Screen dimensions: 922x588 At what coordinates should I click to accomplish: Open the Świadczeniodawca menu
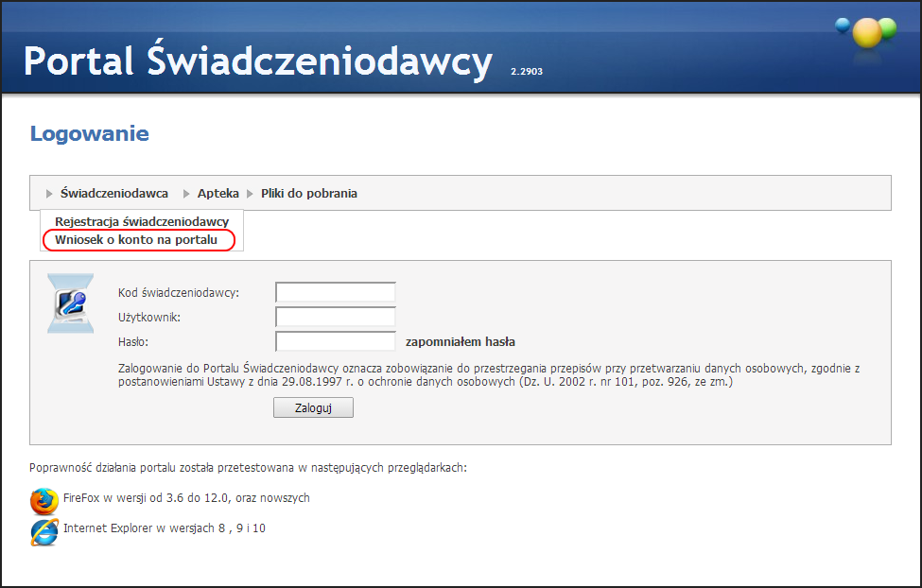click(x=114, y=194)
